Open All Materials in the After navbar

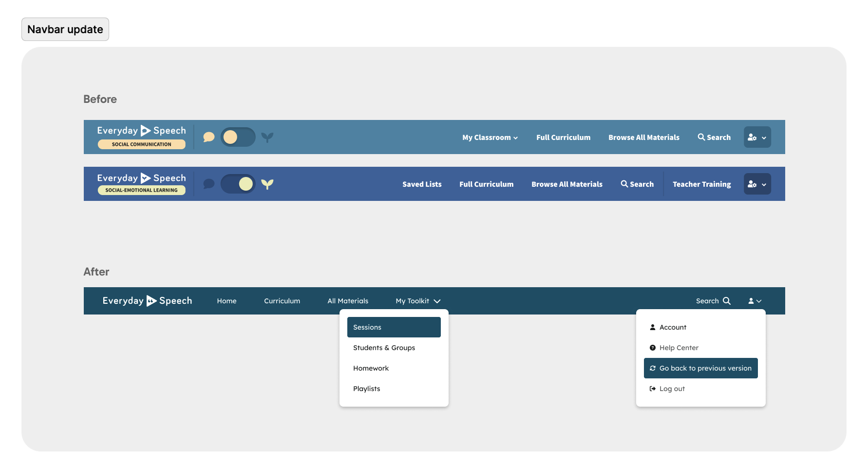pyautogui.click(x=348, y=301)
